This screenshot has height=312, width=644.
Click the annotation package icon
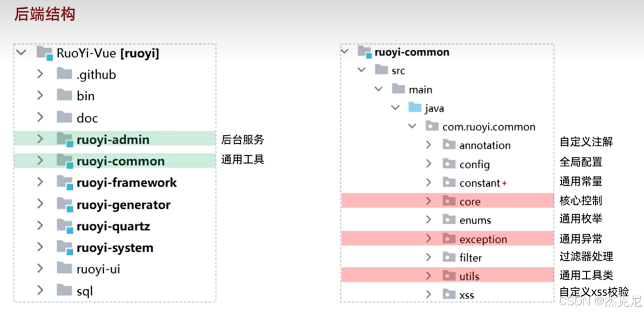point(449,145)
